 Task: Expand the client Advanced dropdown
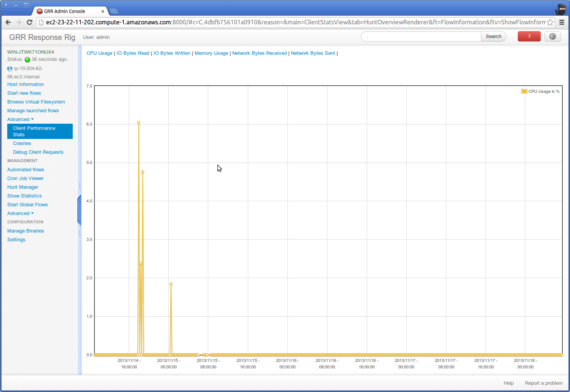coord(21,120)
